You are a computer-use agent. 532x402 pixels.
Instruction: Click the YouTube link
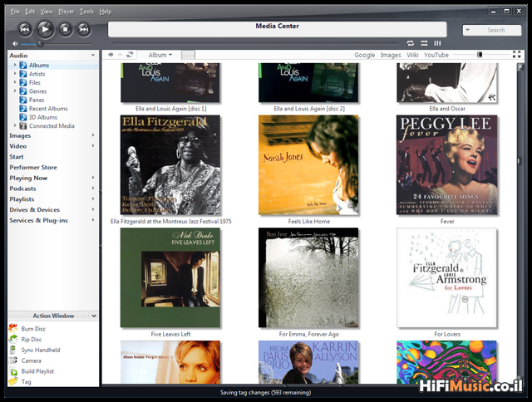coord(436,55)
